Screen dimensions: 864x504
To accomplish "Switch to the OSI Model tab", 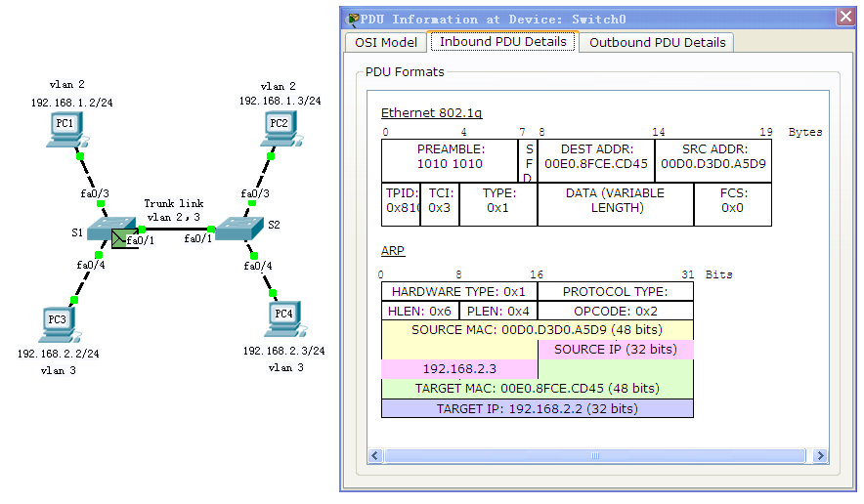I will [385, 42].
